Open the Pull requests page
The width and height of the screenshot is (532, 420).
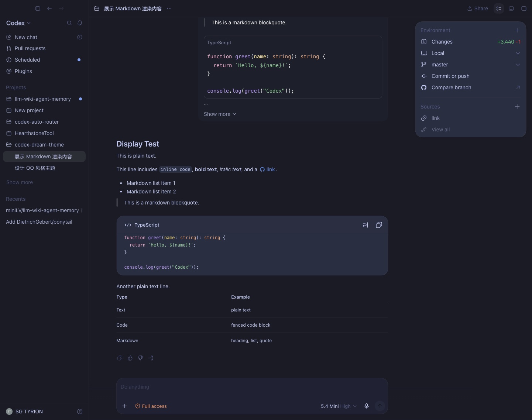click(44, 48)
